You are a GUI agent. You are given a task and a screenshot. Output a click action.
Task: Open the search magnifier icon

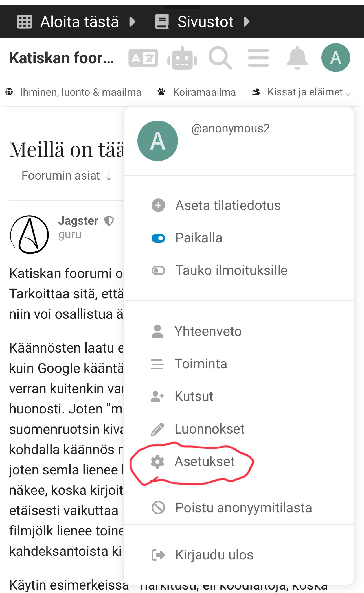click(x=220, y=58)
